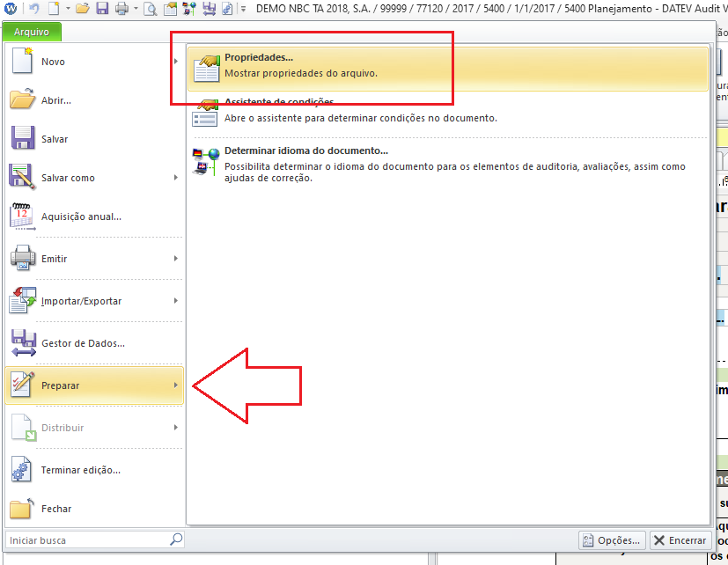Image resolution: width=728 pixels, height=565 pixels.
Task: Select Fechar in the file menu
Action: coord(94,509)
